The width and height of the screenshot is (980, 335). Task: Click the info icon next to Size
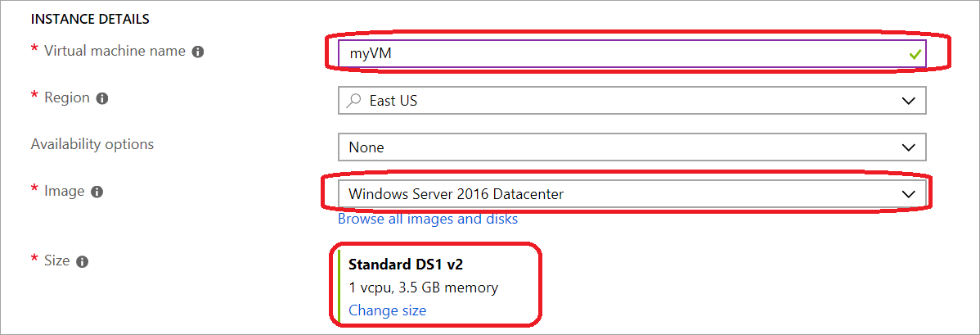[x=82, y=262]
